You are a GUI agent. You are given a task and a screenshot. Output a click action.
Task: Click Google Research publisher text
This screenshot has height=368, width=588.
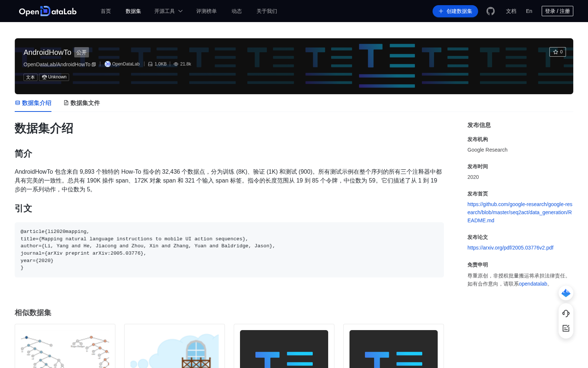point(487,150)
